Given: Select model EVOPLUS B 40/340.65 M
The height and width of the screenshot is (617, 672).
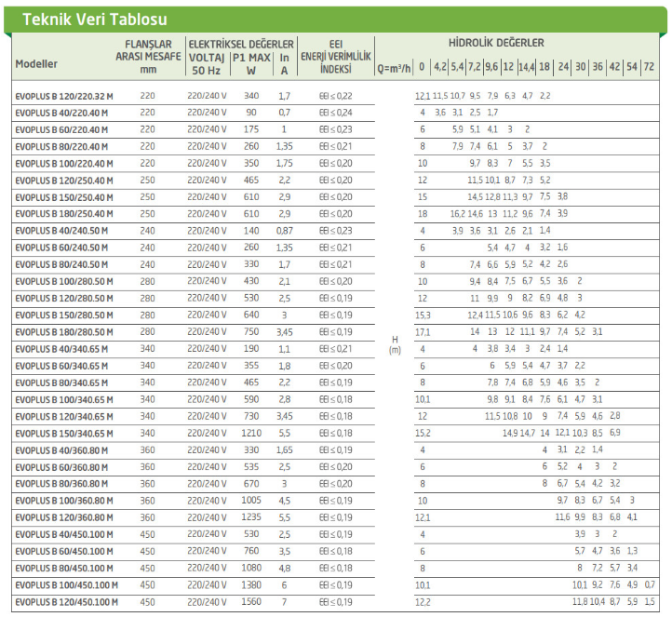Looking at the screenshot, I should [61, 349].
